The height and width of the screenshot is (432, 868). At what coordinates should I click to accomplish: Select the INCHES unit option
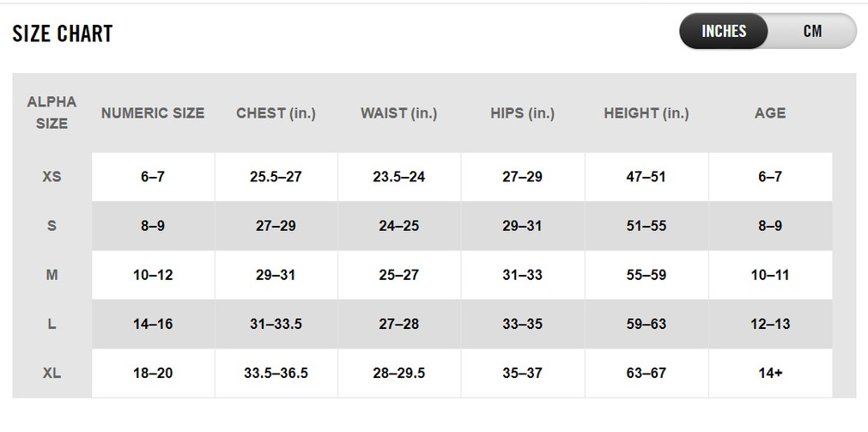click(x=724, y=32)
